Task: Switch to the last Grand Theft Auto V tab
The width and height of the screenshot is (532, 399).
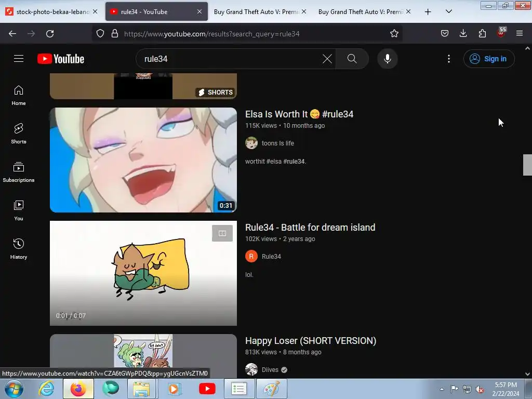Action: [x=364, y=12]
